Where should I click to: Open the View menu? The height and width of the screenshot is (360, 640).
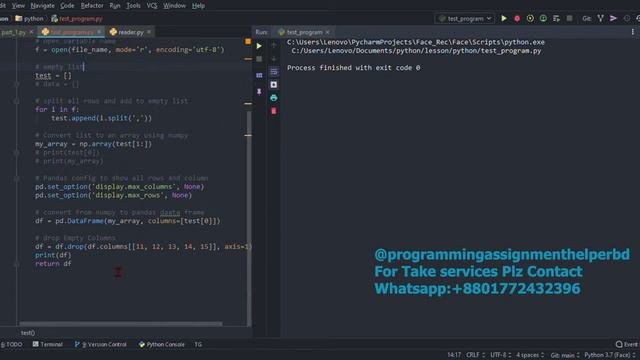(x=18, y=6)
